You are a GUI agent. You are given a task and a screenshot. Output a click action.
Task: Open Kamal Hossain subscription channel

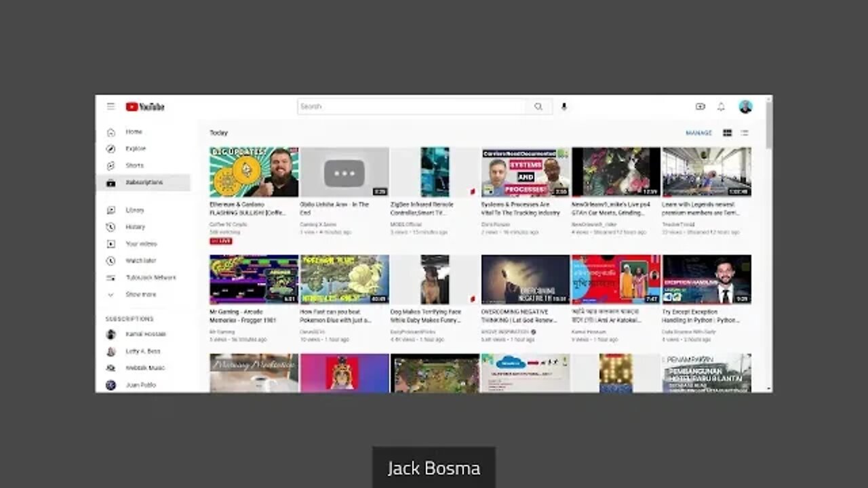pos(145,334)
